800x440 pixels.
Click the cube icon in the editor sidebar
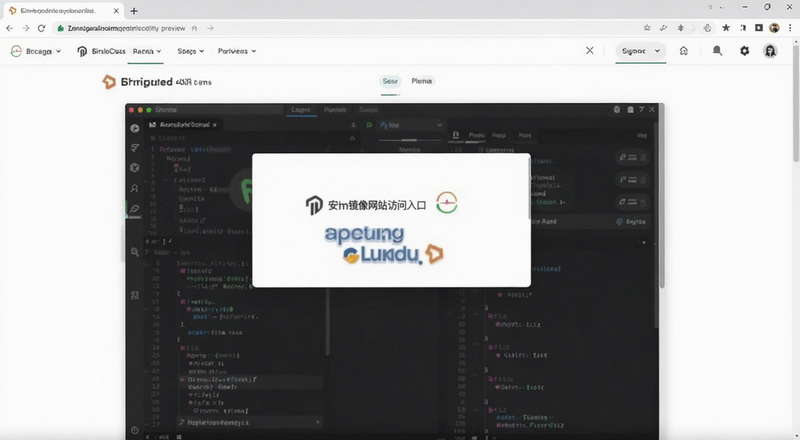click(x=135, y=167)
